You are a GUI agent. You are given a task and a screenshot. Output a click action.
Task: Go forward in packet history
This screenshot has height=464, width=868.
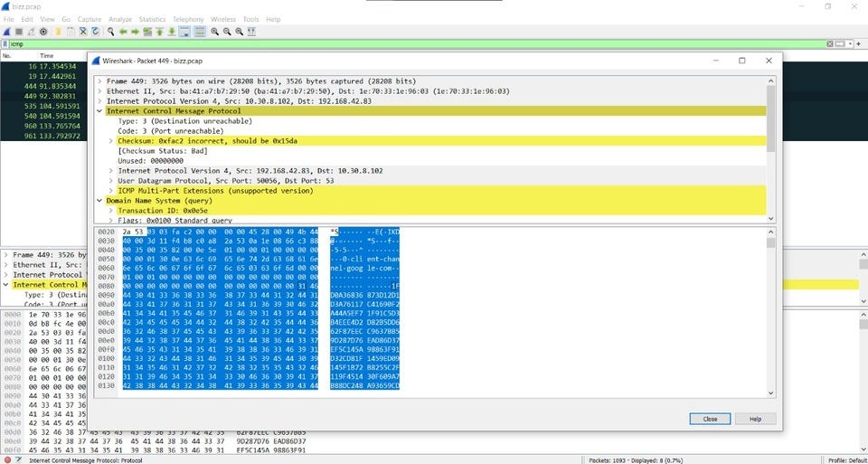coord(135,32)
